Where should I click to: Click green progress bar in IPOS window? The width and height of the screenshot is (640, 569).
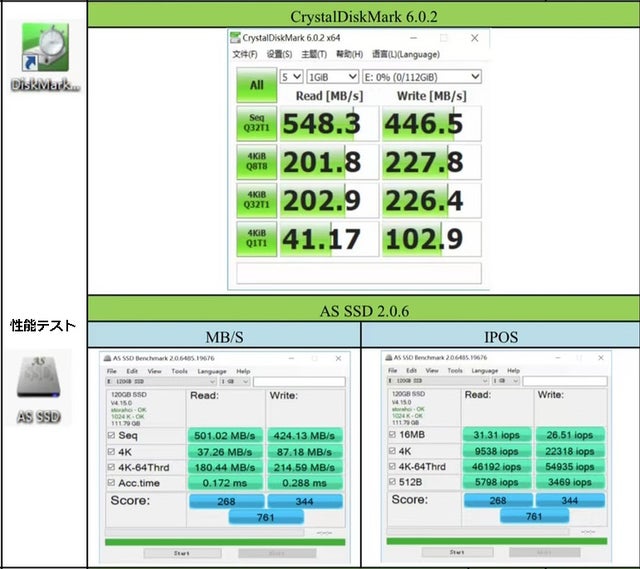pos(497,541)
